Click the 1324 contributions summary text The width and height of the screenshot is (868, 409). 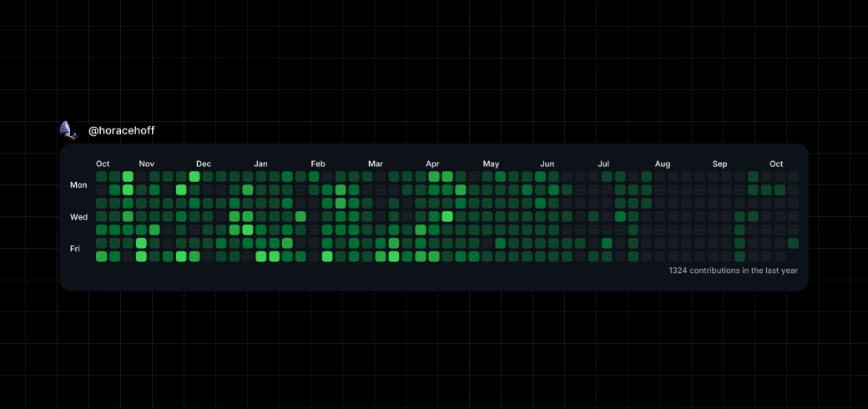733,270
